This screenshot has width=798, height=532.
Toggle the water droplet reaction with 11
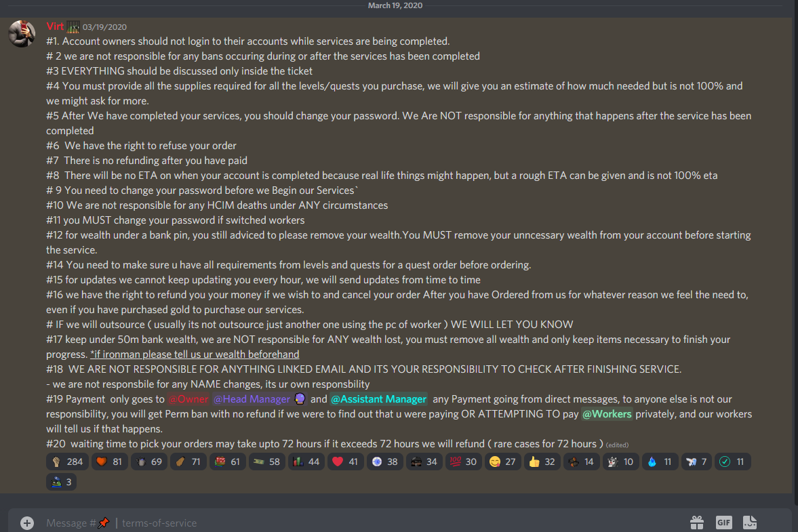[660, 462]
